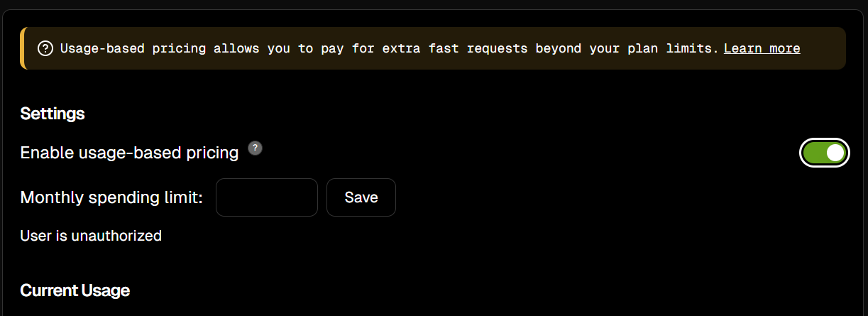
Task: Select the 'User is unauthorized' message
Action: [91, 235]
